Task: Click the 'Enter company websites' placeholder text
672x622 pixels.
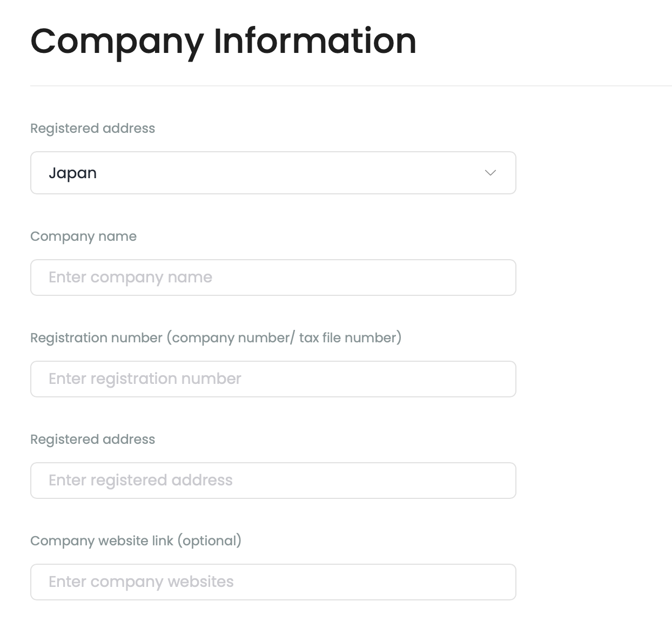Action: tap(141, 582)
